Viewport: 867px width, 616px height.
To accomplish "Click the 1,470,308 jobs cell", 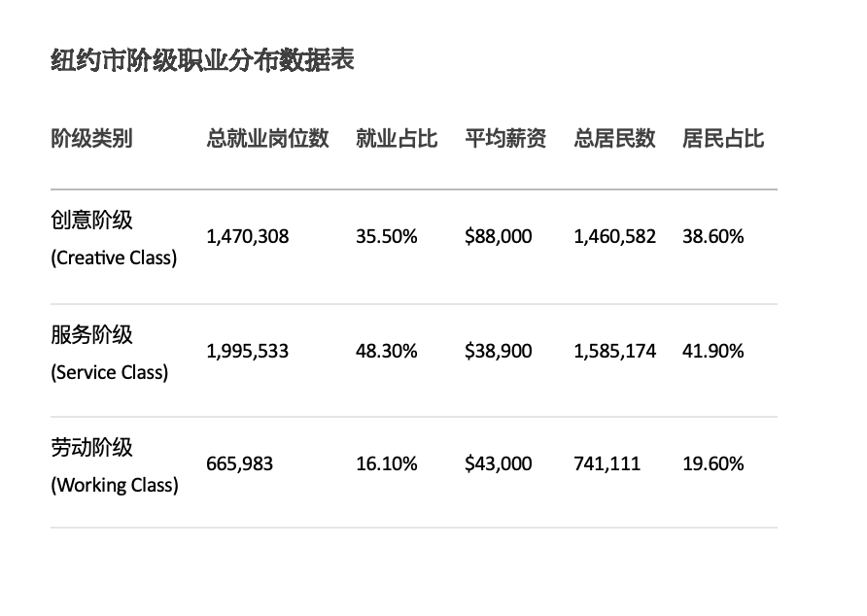I will click(247, 236).
